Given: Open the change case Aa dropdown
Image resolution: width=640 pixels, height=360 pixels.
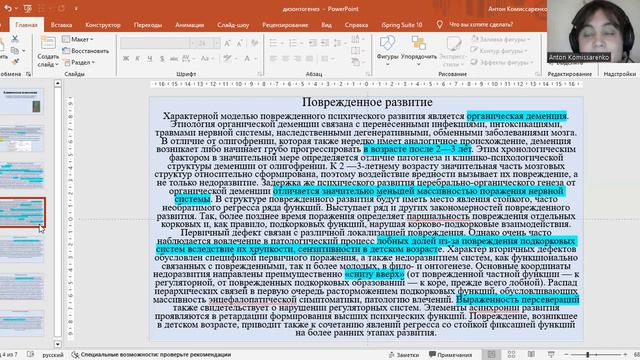Looking at the screenshot, I should coord(207,59).
